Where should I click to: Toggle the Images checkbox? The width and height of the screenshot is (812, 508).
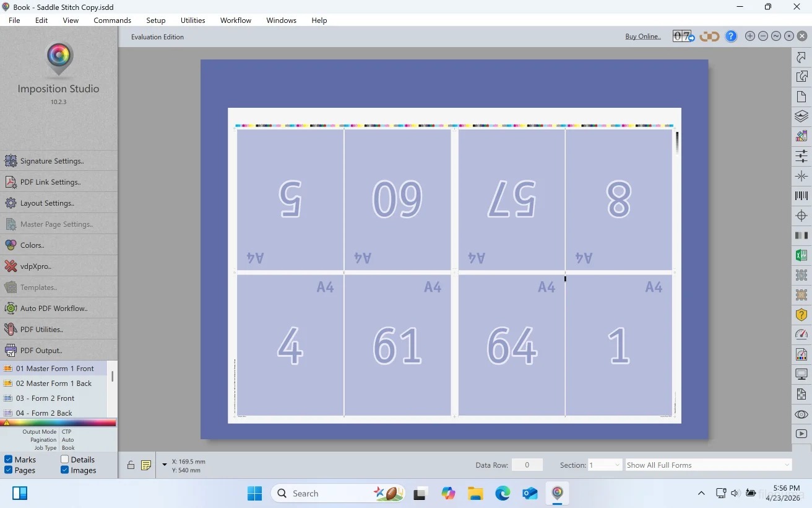65,470
